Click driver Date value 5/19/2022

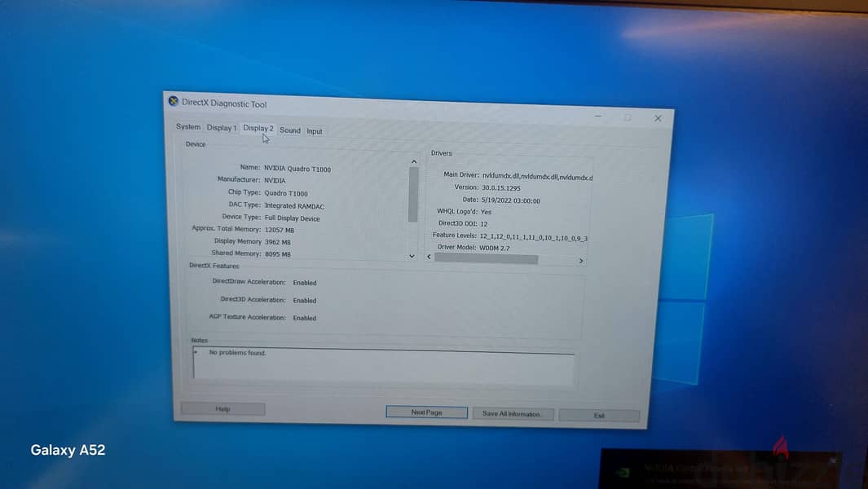pyautogui.click(x=510, y=201)
